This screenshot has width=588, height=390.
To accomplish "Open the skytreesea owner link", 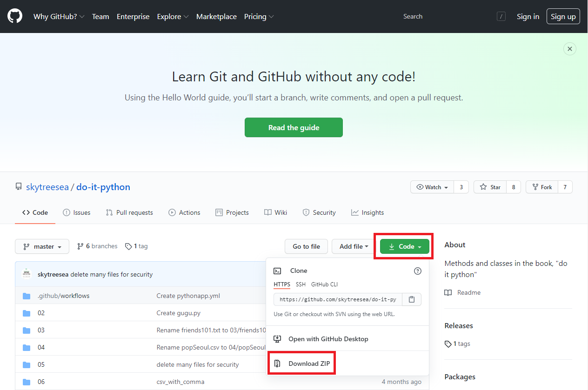I will coord(47,187).
